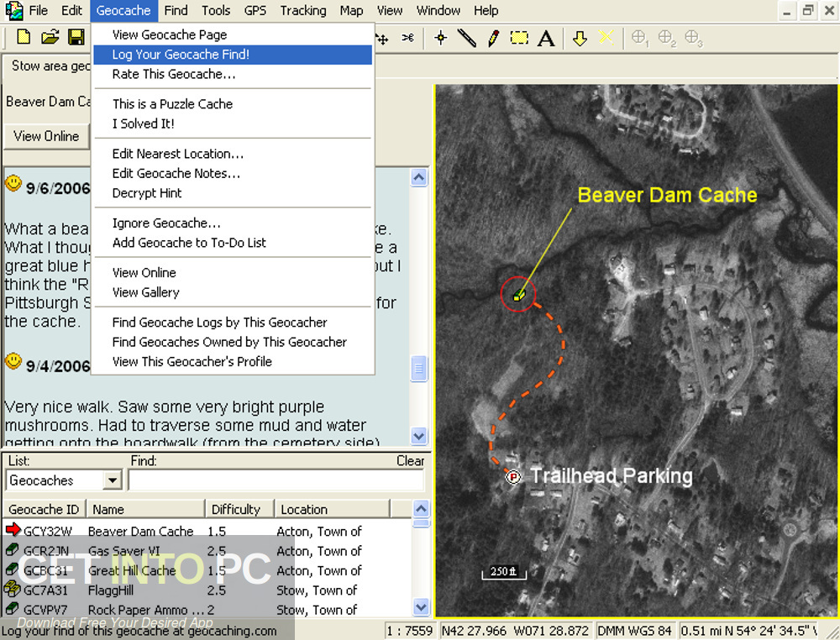The width and height of the screenshot is (840, 640).
Task: Click the target icon numbered 2
Action: (666, 39)
